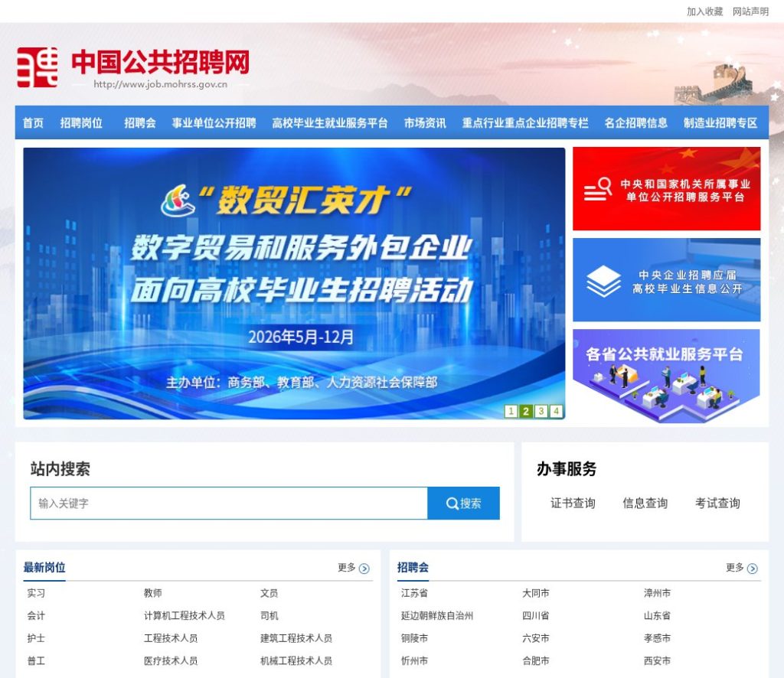The width and height of the screenshot is (784, 678).
Task: Select carousel slide indicator 2
Action: click(525, 411)
